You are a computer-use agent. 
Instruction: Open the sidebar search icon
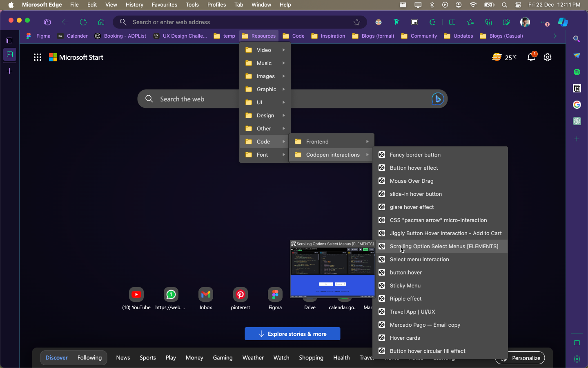[x=577, y=39]
